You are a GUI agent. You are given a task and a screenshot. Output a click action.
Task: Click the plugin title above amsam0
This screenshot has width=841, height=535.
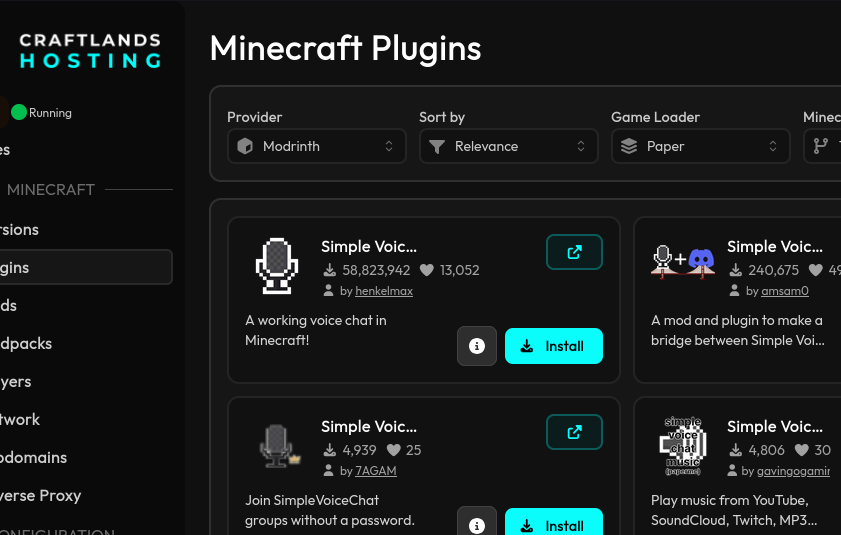(775, 247)
